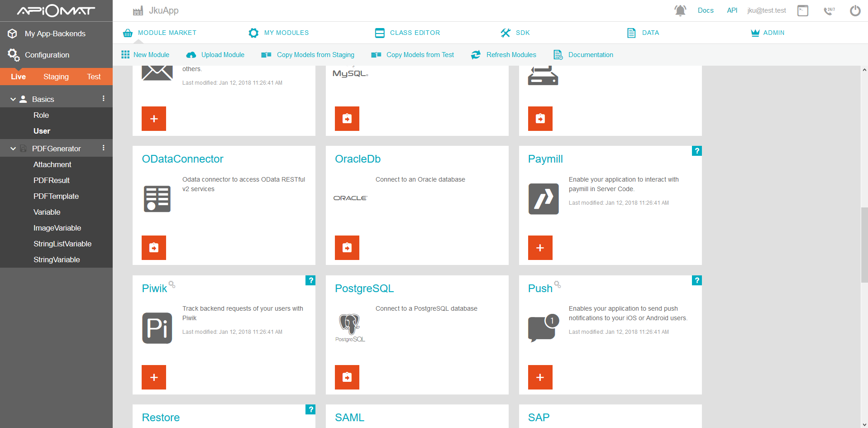Click the Configuration gears icon
The width and height of the screenshot is (868, 428).
coord(14,55)
